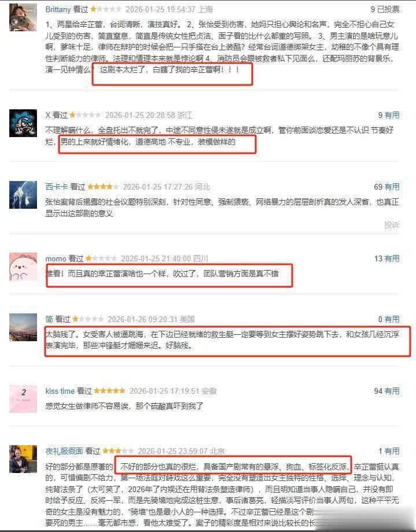
Task: Click the momo username link
Action: tap(56, 259)
